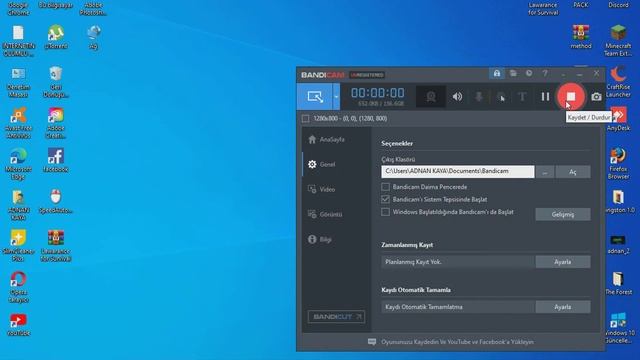Viewport: 640px width, 360px height.
Task: Toggle the webcam overlay icon
Action: pos(431,97)
